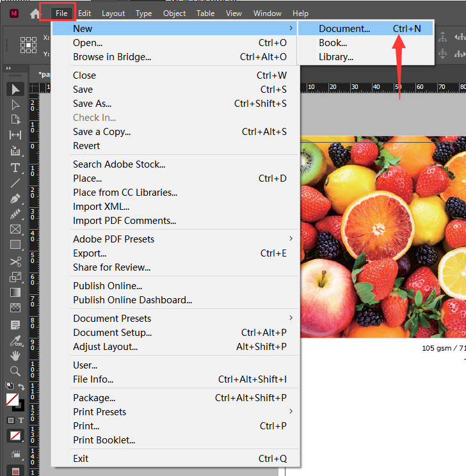Click default fill and stroke icon
Screen dimensions: 466x476
10,386
